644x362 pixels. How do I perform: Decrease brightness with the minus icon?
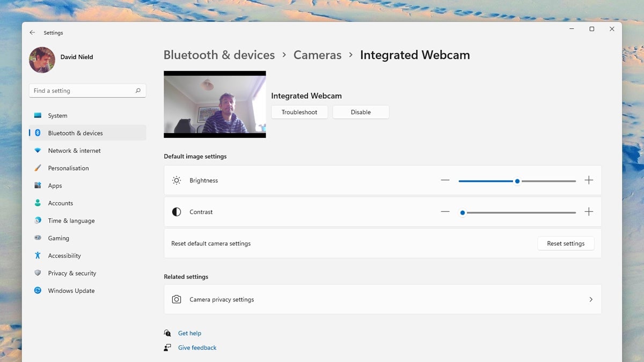pyautogui.click(x=445, y=180)
